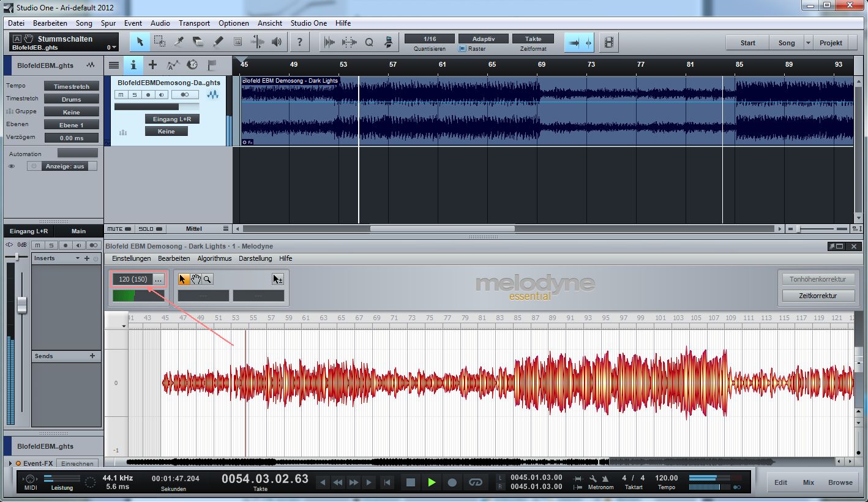This screenshot has height=502, width=868.
Task: Select the Listen (speaker) tool
Action: [277, 42]
